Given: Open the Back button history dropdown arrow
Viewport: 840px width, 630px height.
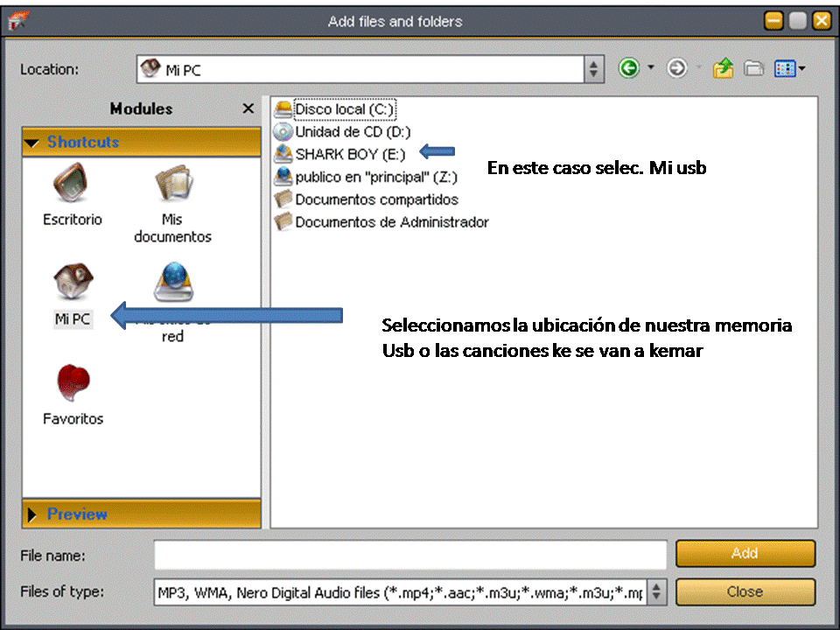Looking at the screenshot, I should click(651, 67).
